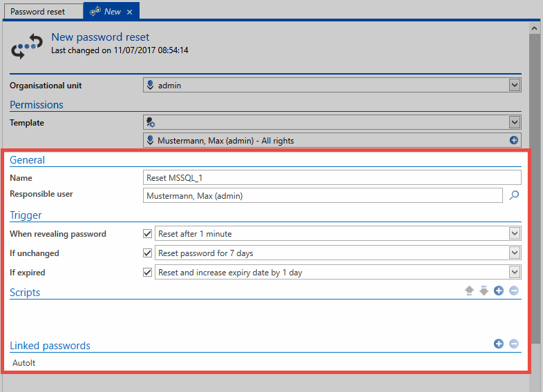This screenshot has width=543, height=392.
Task: Toggle the If unchanged checkbox
Action: click(x=147, y=253)
